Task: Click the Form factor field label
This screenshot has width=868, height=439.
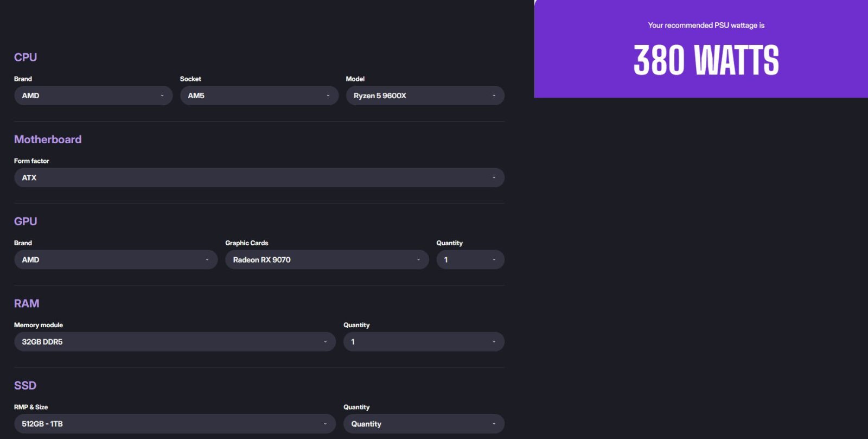Action: (x=31, y=161)
